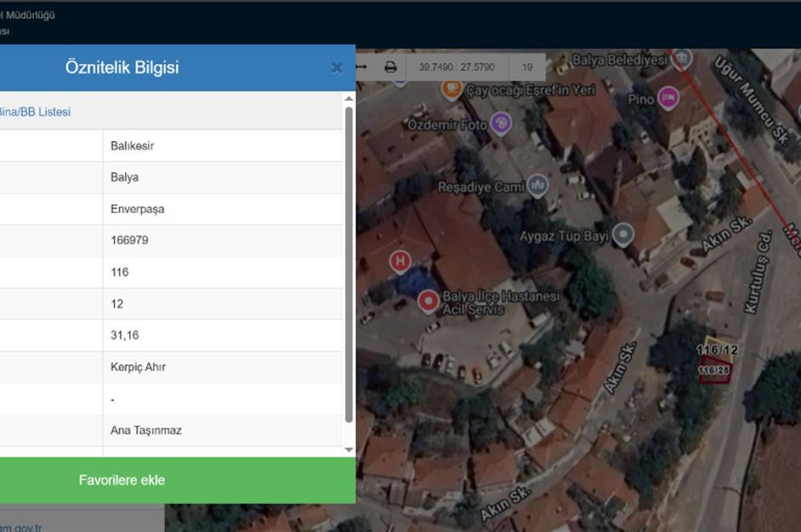
Task: Close the Öznitelik Bilgisi panel
Action: (x=336, y=68)
